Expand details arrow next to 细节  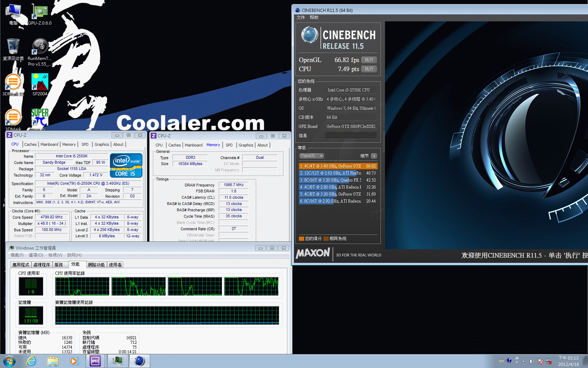(x=374, y=156)
